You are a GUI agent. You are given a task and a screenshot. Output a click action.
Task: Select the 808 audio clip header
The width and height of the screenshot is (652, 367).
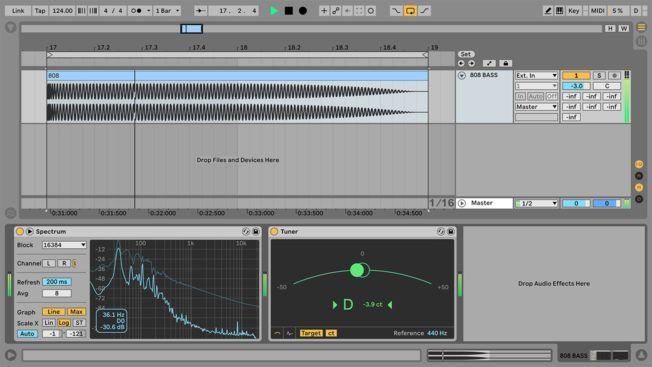tap(237, 76)
